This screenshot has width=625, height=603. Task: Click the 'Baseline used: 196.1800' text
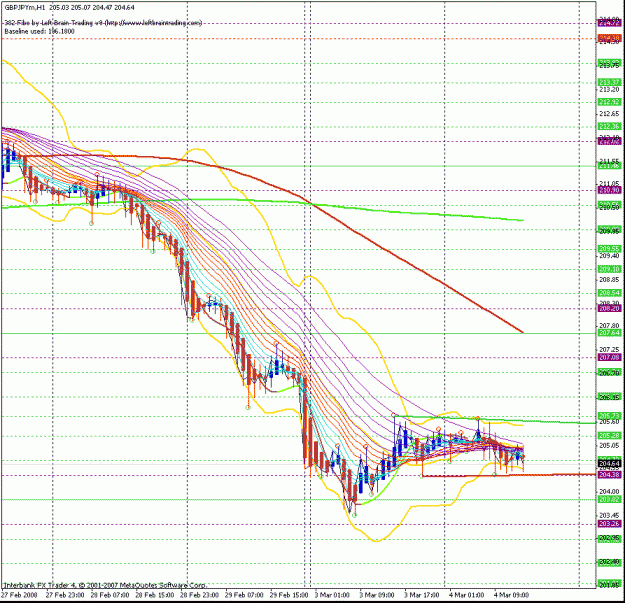pos(39,31)
